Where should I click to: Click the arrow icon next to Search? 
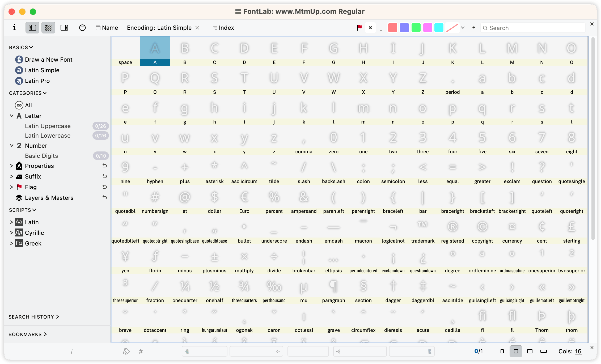(x=474, y=27)
